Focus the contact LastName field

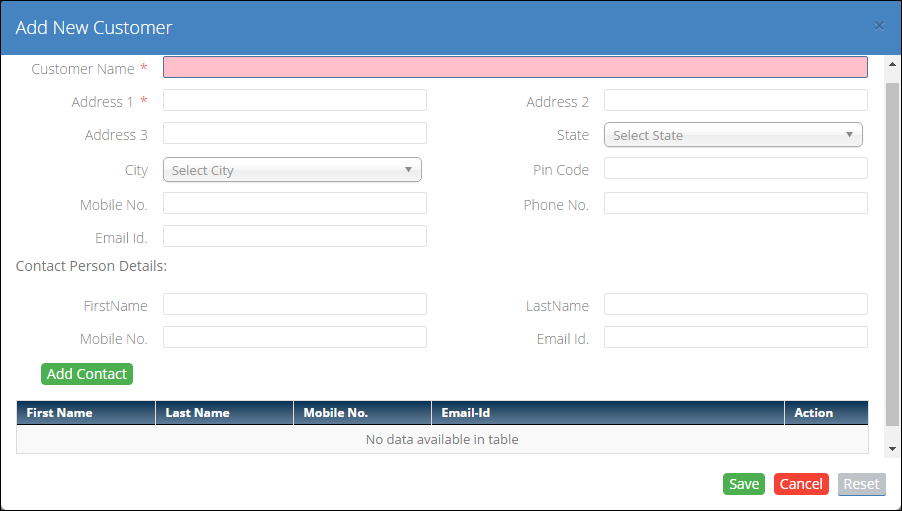735,304
